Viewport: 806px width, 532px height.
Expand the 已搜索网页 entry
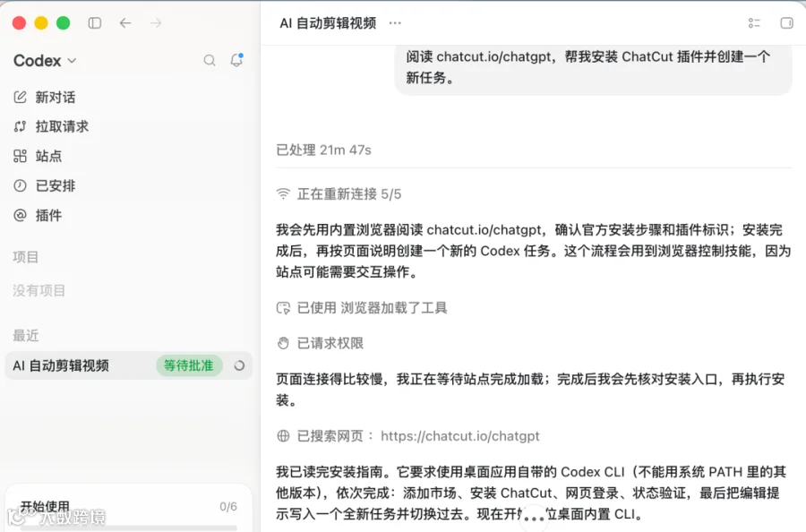(408, 436)
